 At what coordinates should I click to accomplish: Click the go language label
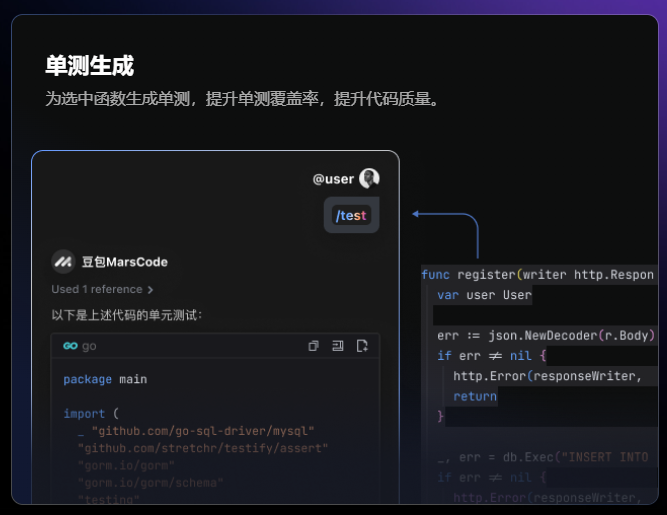[89, 346]
